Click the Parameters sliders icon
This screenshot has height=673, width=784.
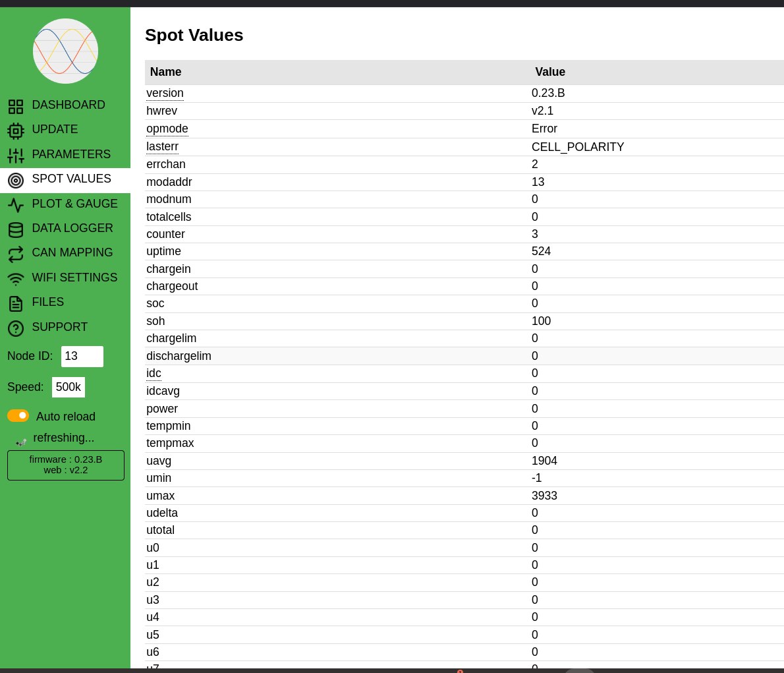click(x=16, y=156)
